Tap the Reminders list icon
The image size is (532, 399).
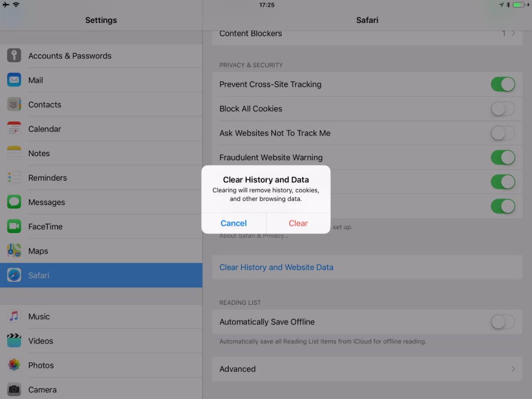click(14, 178)
